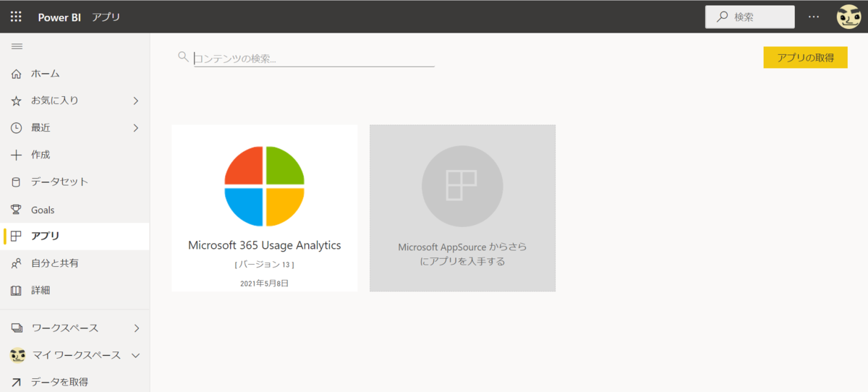868x392 pixels.
Task: Expand the ワークスペース flyout chevron
Action: click(136, 328)
